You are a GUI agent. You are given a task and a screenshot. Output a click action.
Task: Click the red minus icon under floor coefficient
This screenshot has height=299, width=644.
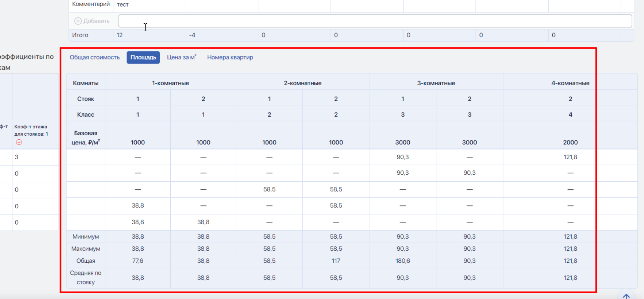coord(19,142)
